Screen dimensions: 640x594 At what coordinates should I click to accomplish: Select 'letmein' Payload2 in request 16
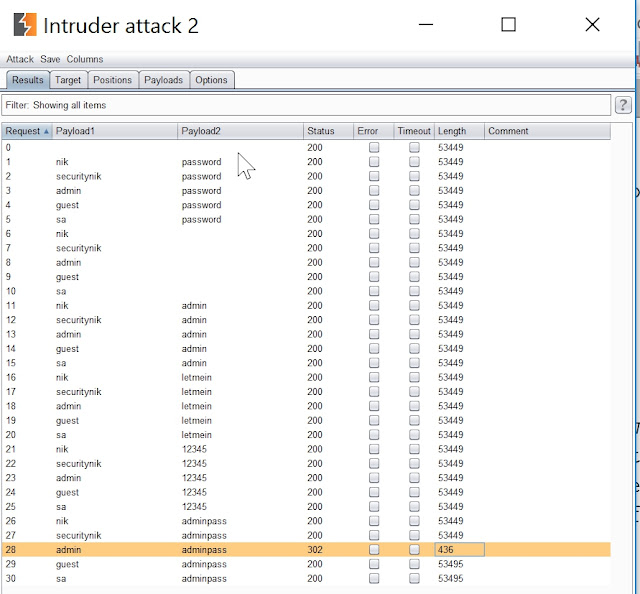[x=196, y=377]
